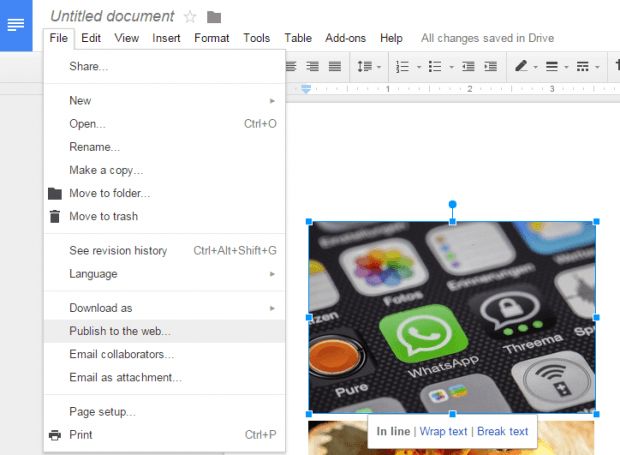620x455 pixels.
Task: Open the Edit menu
Action: 91,38
